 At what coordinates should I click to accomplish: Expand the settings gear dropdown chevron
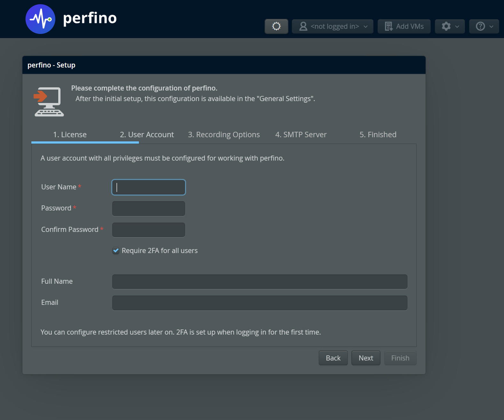pos(457,27)
